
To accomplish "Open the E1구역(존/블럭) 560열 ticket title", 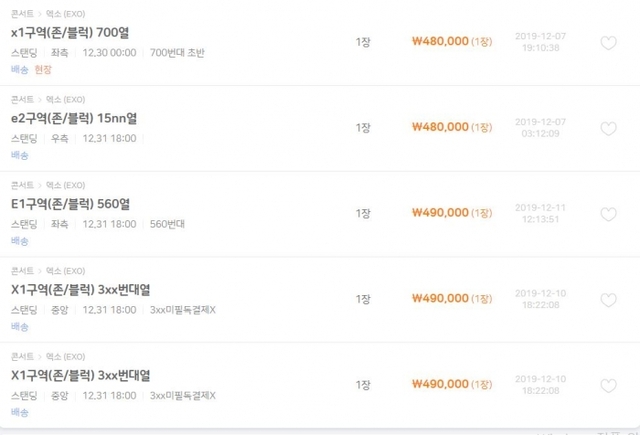I will tap(70, 204).
